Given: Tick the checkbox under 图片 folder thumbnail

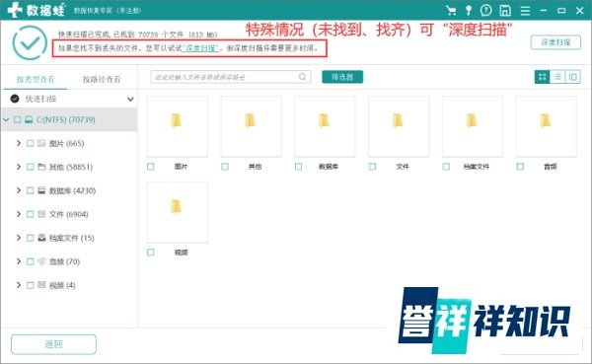Looking at the screenshot, I should click(151, 167).
